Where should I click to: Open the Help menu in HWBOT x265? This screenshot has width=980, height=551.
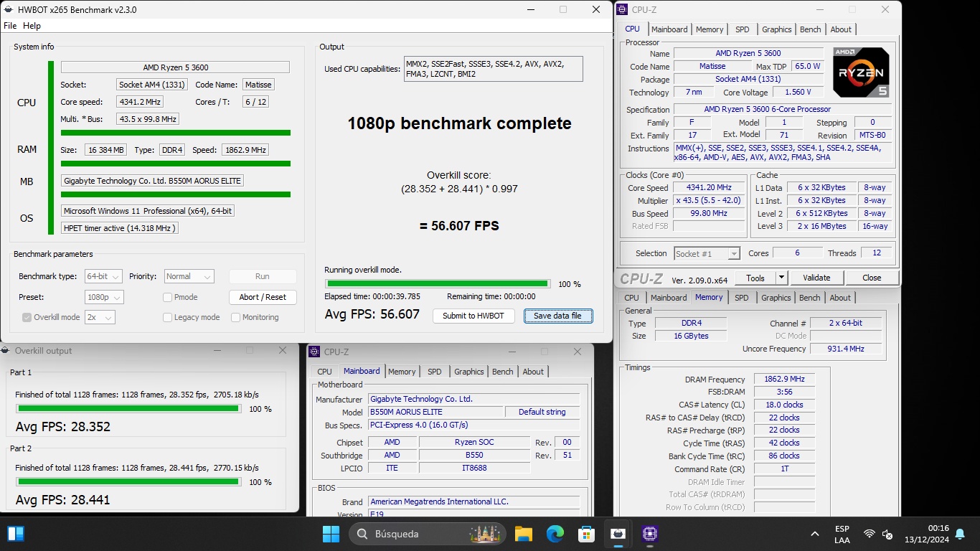pos(32,26)
